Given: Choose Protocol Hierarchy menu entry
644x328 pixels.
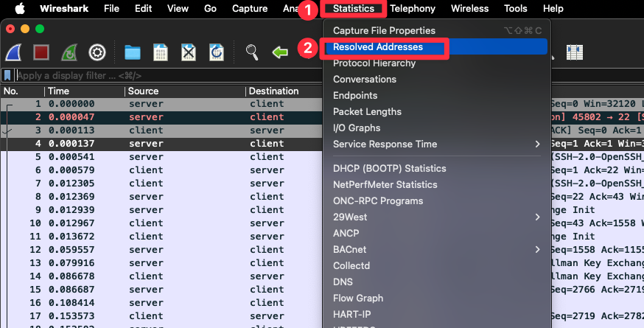Looking at the screenshot, I should tap(437, 63).
